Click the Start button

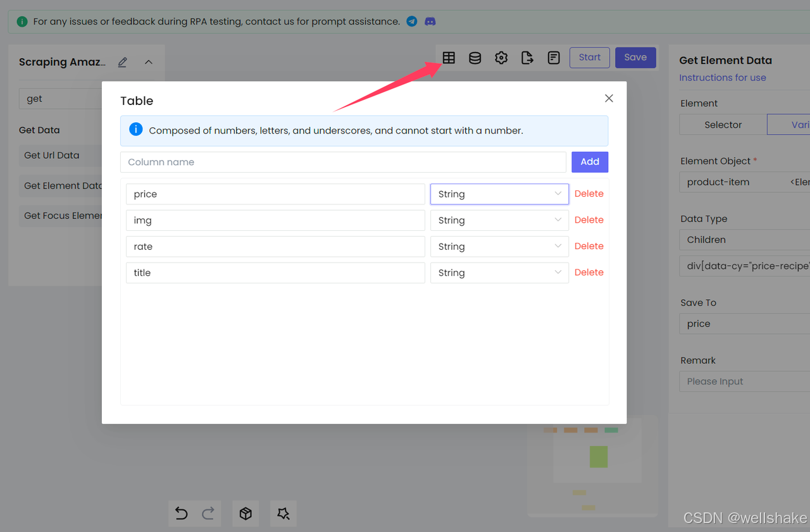pos(590,58)
